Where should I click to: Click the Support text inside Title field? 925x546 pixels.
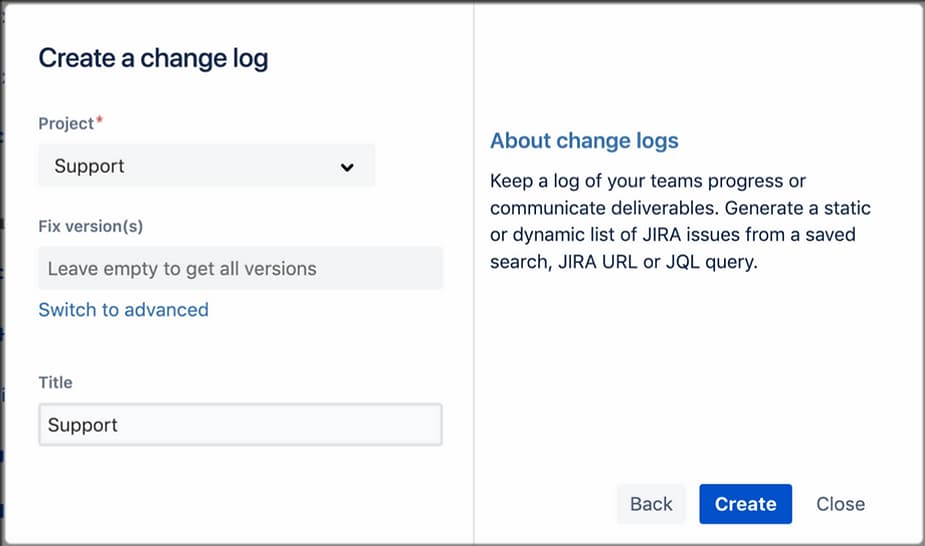[83, 425]
